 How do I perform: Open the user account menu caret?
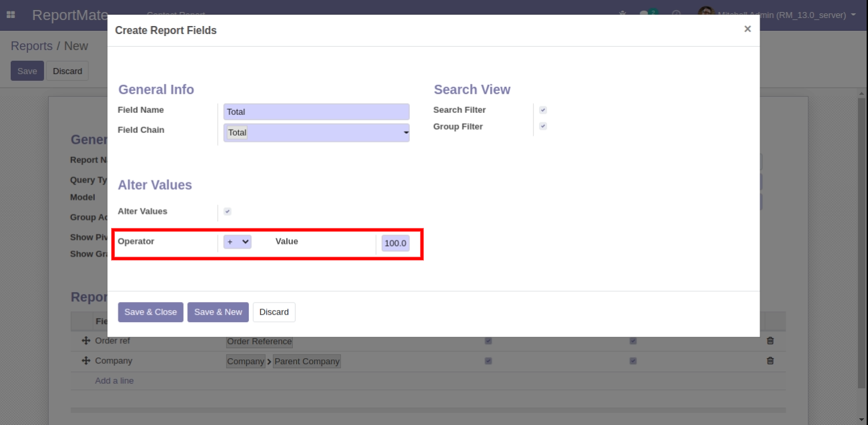click(853, 15)
